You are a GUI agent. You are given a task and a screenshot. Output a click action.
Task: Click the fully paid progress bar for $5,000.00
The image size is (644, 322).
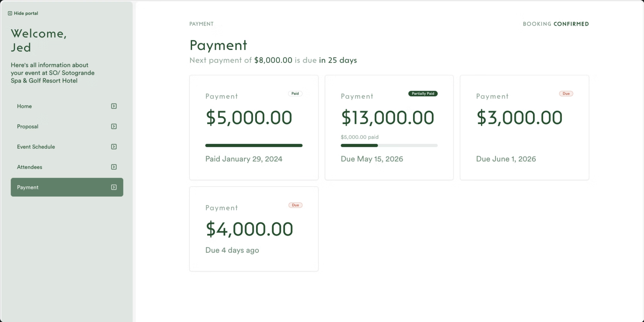click(254, 145)
